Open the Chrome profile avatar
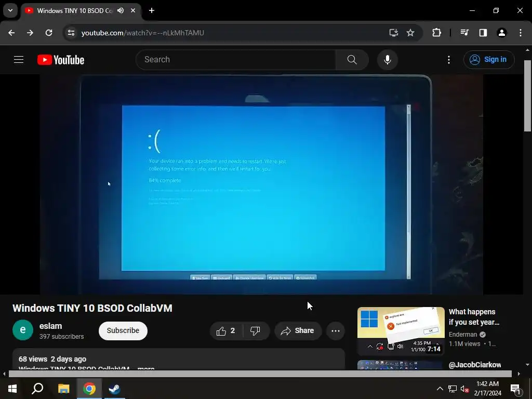Image resolution: width=532 pixels, height=399 pixels. (502, 33)
